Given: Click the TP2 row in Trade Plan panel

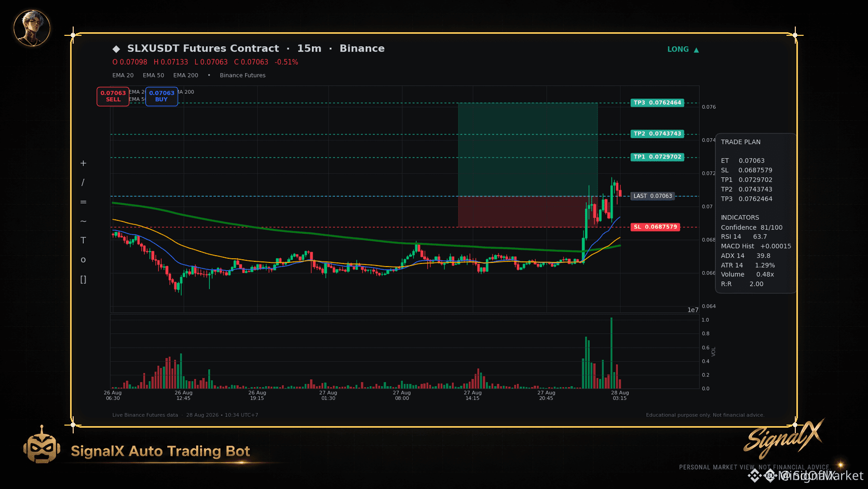Looking at the screenshot, I should (x=747, y=190).
